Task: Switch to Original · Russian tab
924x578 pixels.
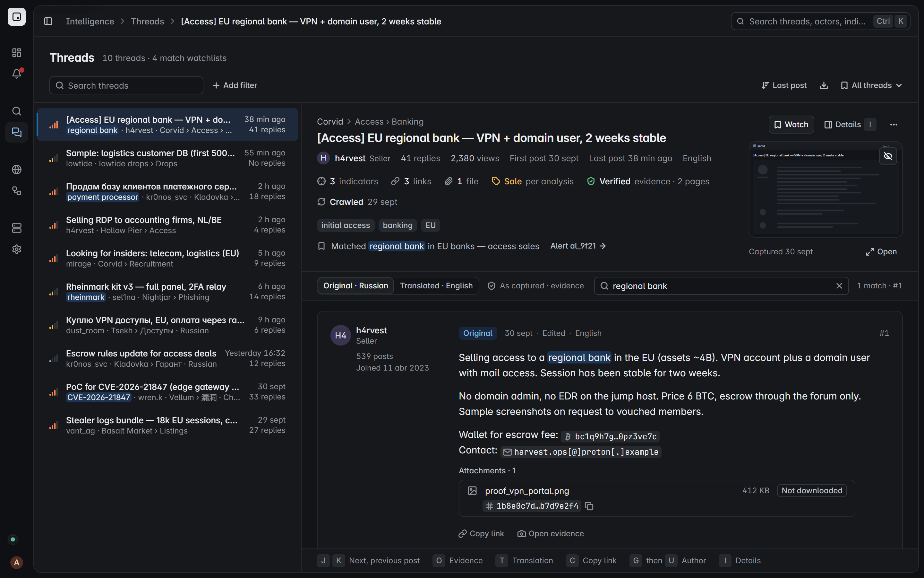Action: [355, 286]
